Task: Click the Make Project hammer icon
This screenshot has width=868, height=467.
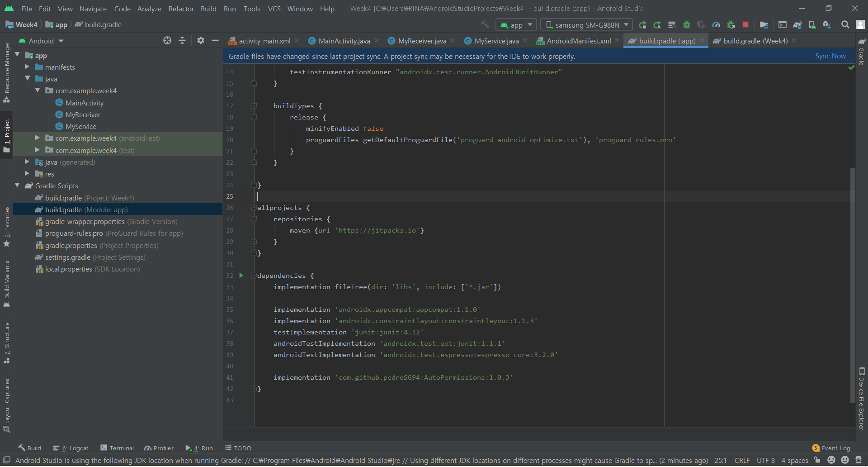Action: [x=485, y=24]
